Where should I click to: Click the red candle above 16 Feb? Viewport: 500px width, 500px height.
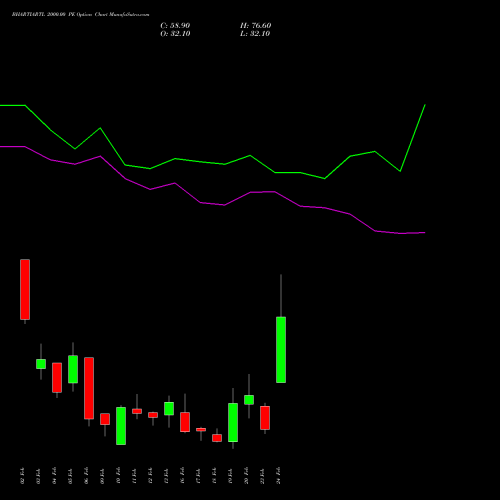(x=185, y=422)
